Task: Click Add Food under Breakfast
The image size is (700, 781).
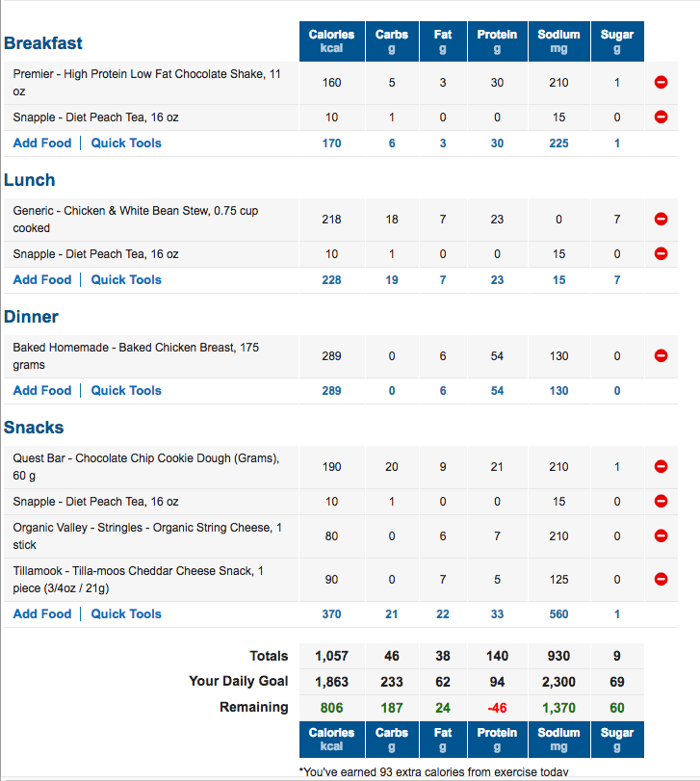Action: pyautogui.click(x=42, y=143)
